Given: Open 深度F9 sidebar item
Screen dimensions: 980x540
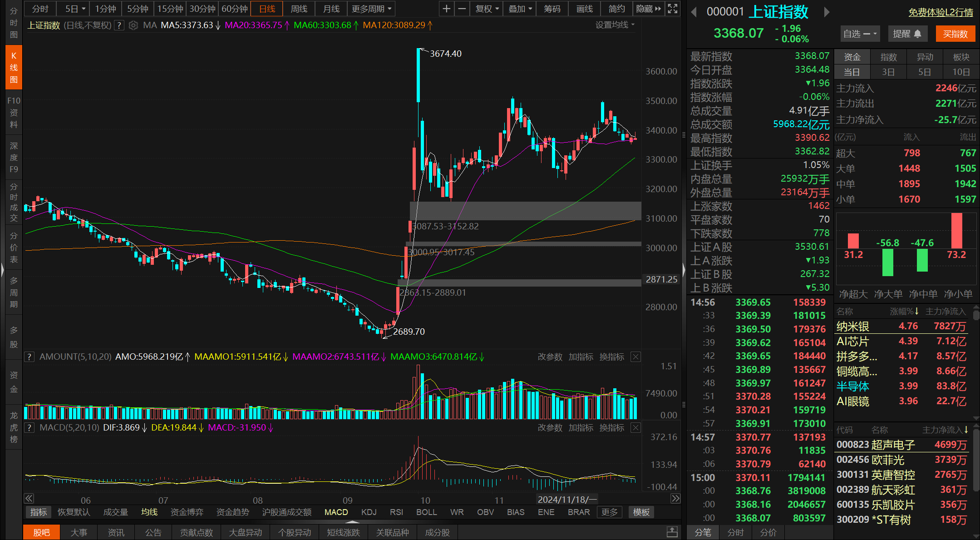Looking at the screenshot, I should [x=14, y=157].
